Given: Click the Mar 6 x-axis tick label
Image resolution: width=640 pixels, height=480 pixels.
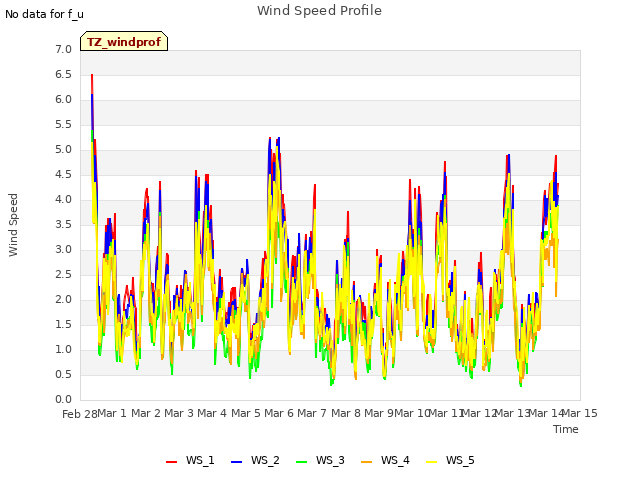Looking at the screenshot, I should pos(279,413).
